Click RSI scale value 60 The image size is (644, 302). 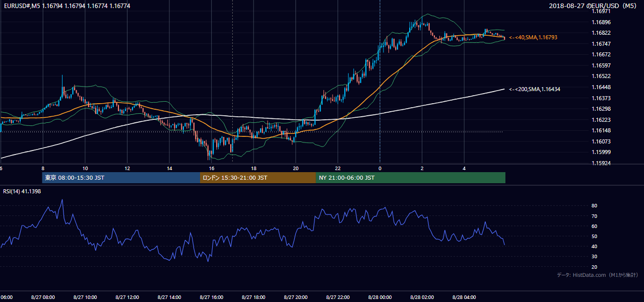pos(595,226)
